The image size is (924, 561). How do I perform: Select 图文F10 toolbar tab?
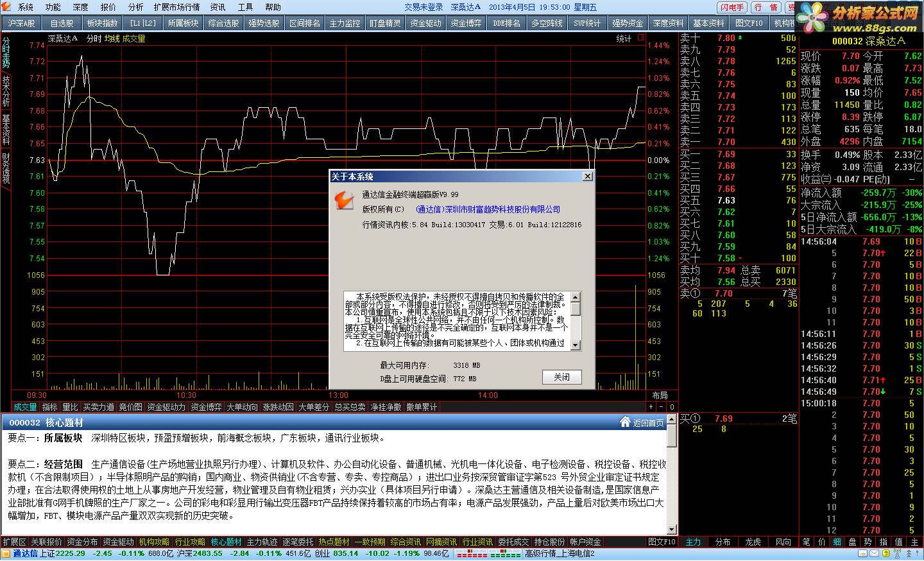point(749,22)
